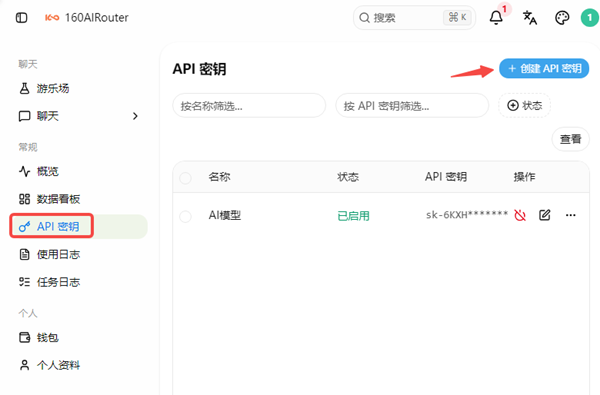Open the notifications bell
The height and width of the screenshot is (395, 600).
coord(496,18)
